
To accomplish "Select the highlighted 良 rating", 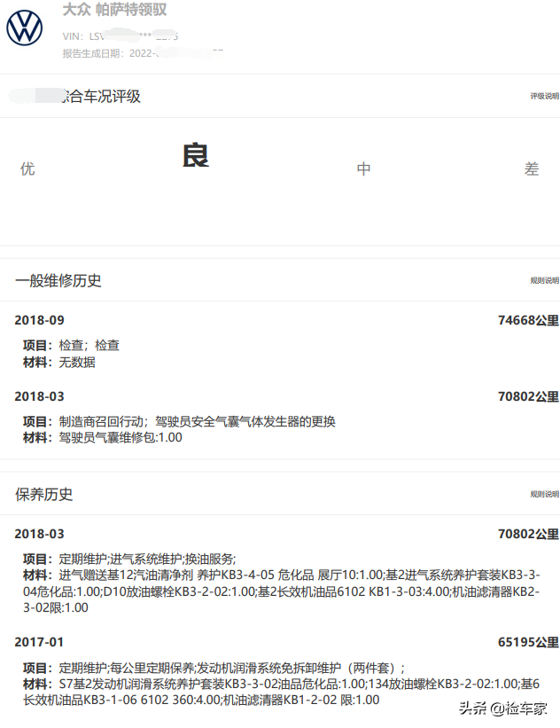I will pyautogui.click(x=195, y=156).
